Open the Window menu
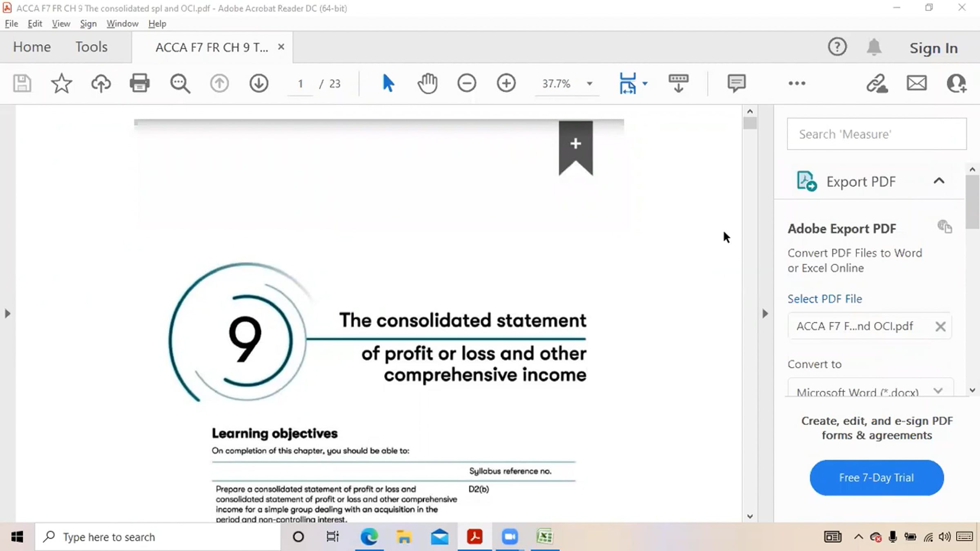Screen dimensions: 980x551 tap(122, 24)
